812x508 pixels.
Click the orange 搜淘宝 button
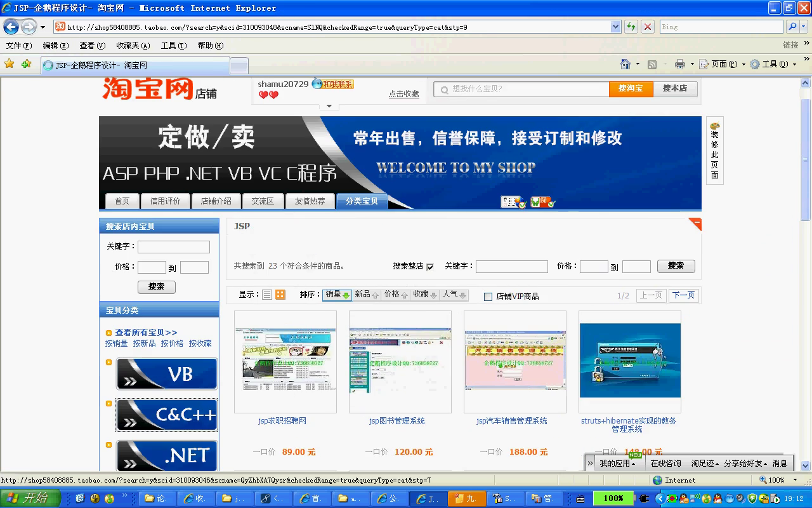[631, 88]
